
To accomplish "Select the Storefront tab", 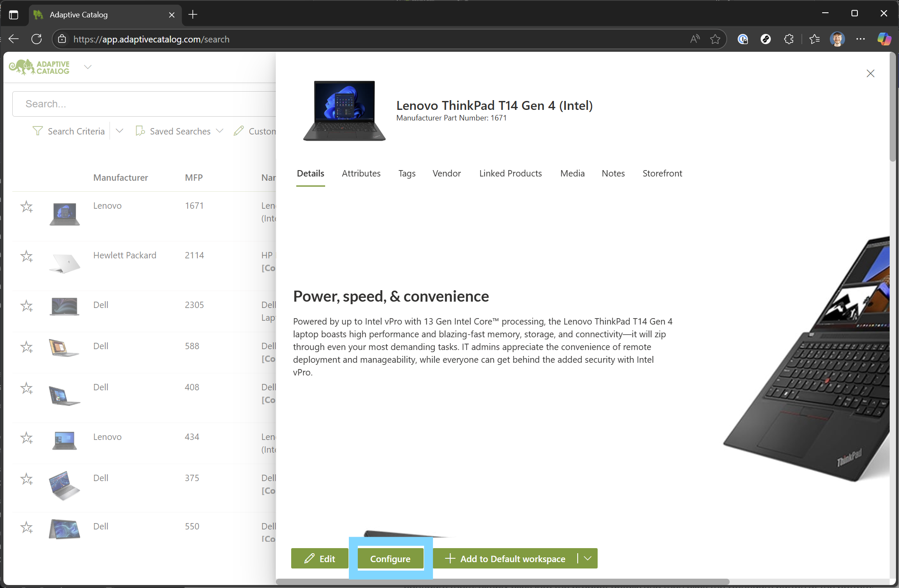I will point(662,173).
